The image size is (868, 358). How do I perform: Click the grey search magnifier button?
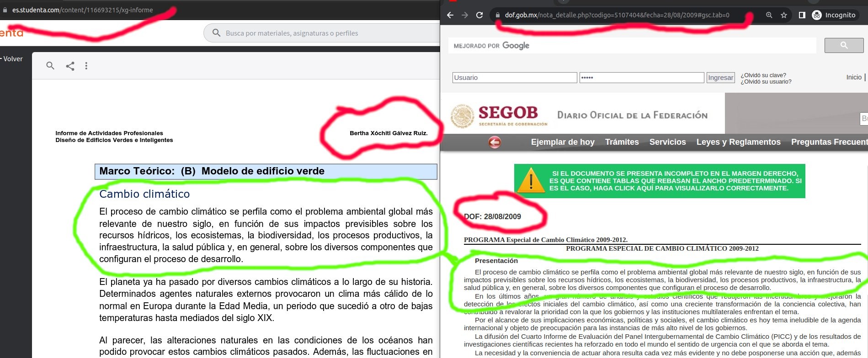coord(844,45)
